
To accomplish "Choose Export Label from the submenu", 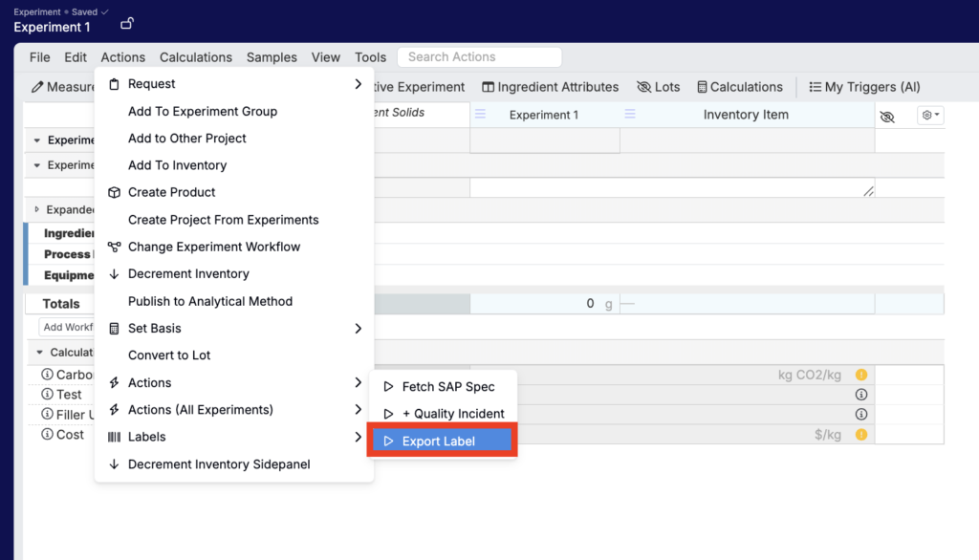I will click(x=442, y=441).
